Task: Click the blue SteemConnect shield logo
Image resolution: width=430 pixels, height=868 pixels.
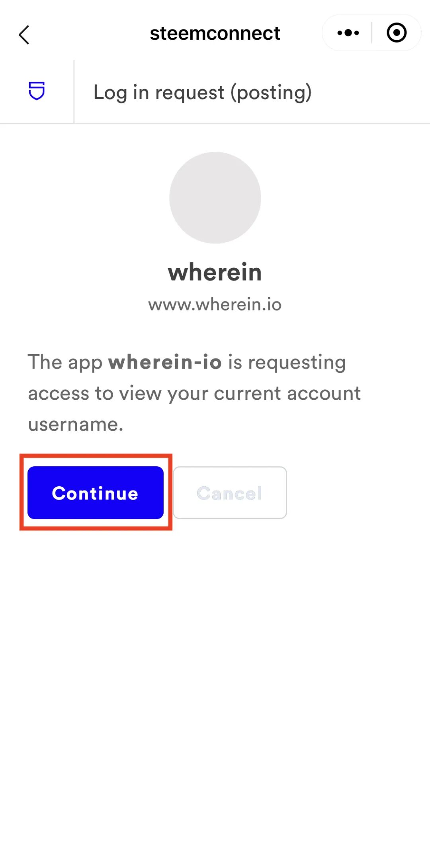Action: (x=37, y=91)
